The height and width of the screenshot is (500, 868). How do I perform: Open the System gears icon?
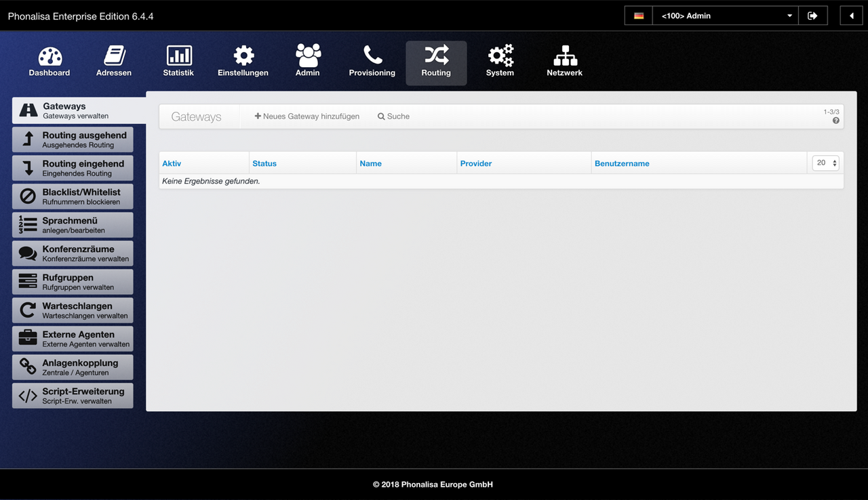(x=500, y=56)
